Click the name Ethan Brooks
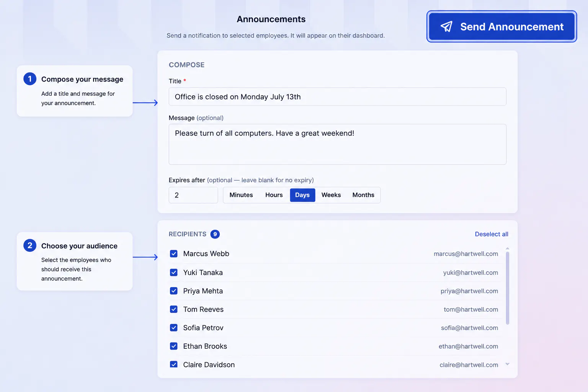This screenshot has height=392, width=588. click(x=205, y=346)
